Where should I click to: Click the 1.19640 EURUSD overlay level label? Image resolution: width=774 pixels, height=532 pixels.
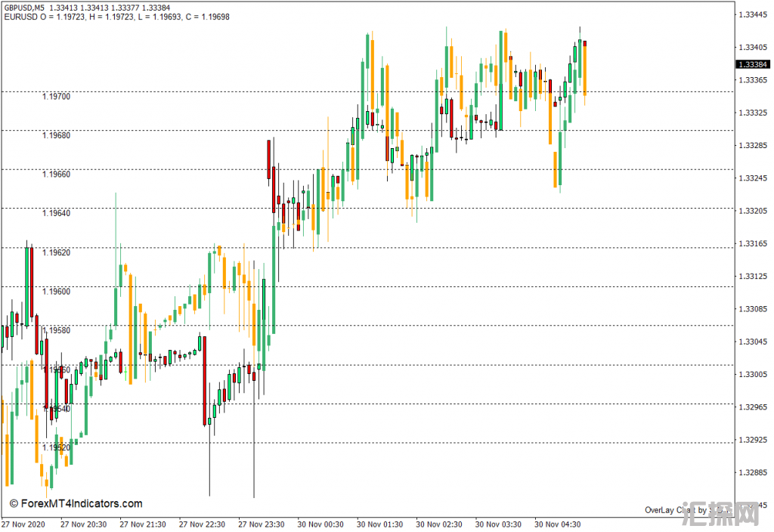pos(56,213)
